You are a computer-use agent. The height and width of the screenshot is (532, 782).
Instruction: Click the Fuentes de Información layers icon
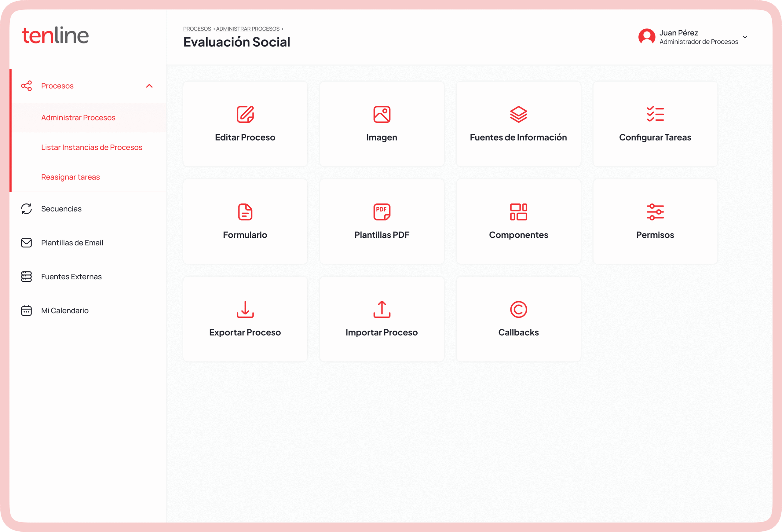pyautogui.click(x=518, y=114)
